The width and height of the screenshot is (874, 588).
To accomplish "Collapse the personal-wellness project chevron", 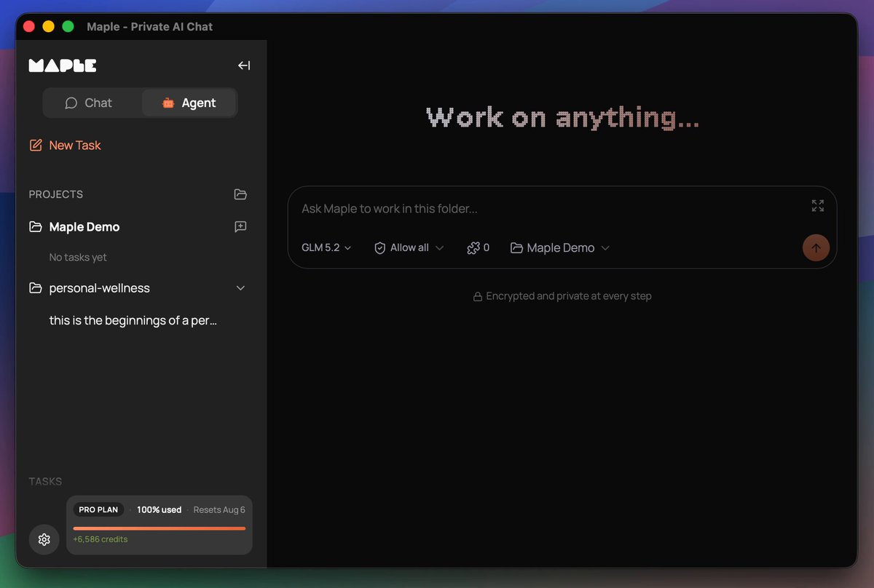I will pos(240,288).
